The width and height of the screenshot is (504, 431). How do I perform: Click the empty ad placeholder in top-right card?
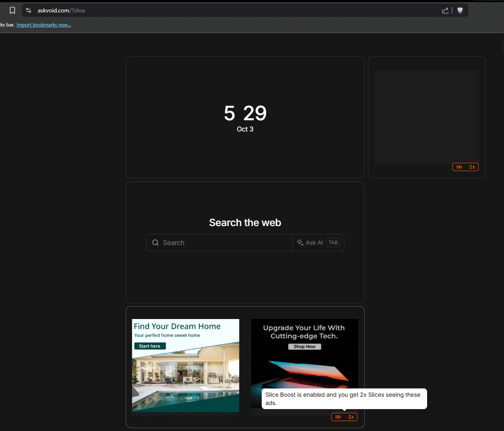pos(426,117)
